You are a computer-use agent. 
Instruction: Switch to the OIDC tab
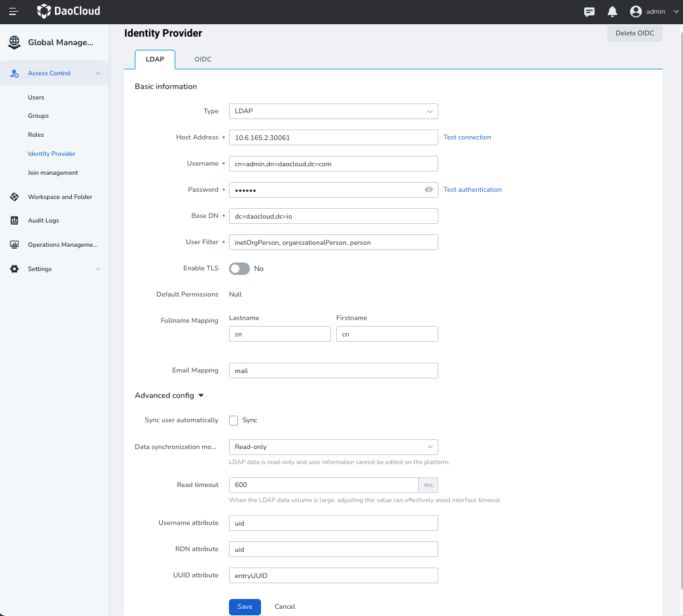click(x=203, y=60)
